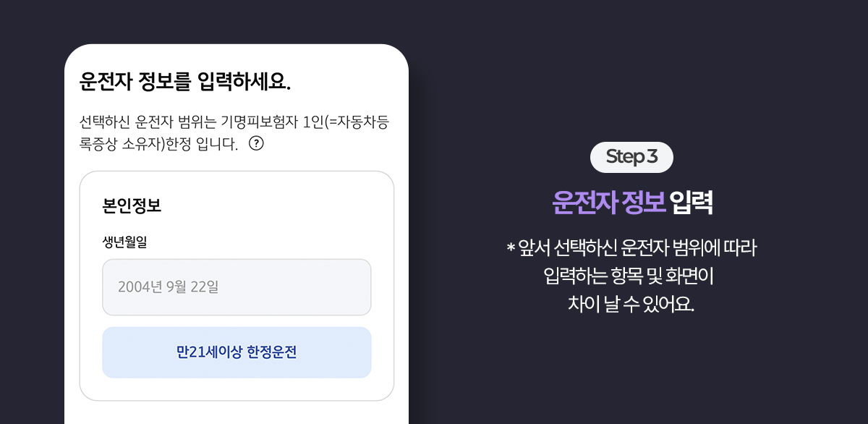Click the asterisk at the note start
Screen dimensions: 868x424
click(511, 248)
